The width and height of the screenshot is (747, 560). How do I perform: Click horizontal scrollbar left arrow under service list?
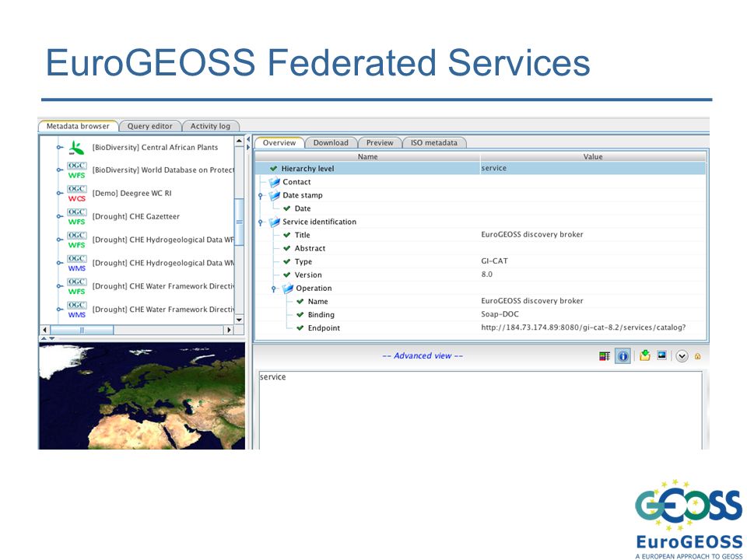coord(45,330)
